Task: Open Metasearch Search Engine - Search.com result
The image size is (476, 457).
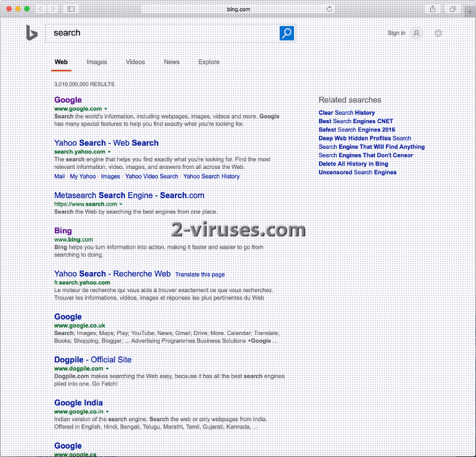Action: click(129, 195)
